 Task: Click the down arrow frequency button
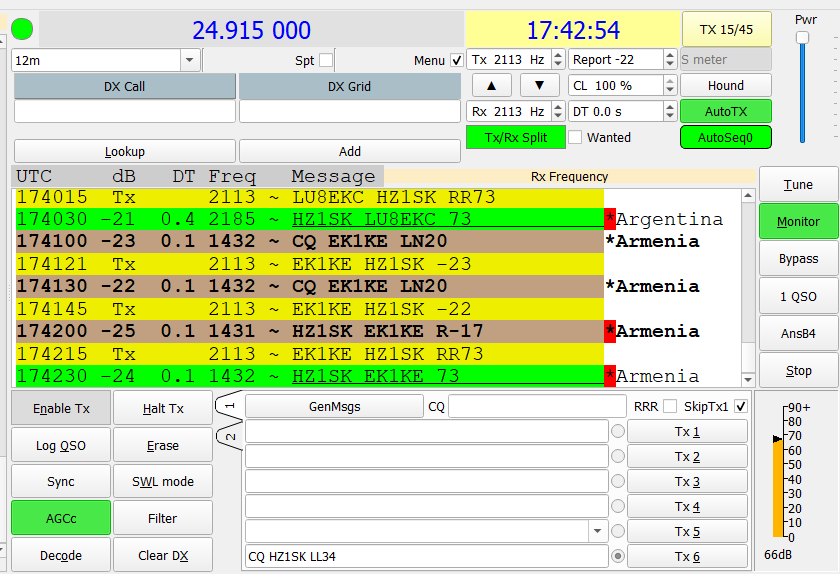click(539, 85)
